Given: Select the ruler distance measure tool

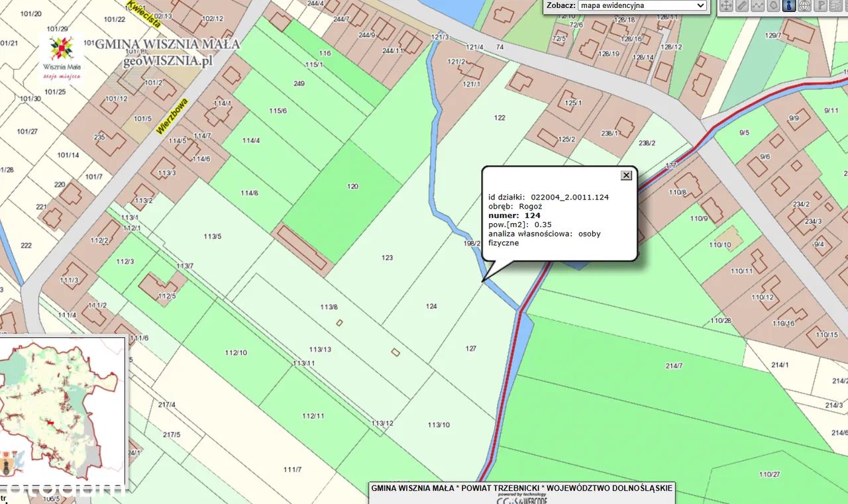Looking at the screenshot, I should point(742,5).
